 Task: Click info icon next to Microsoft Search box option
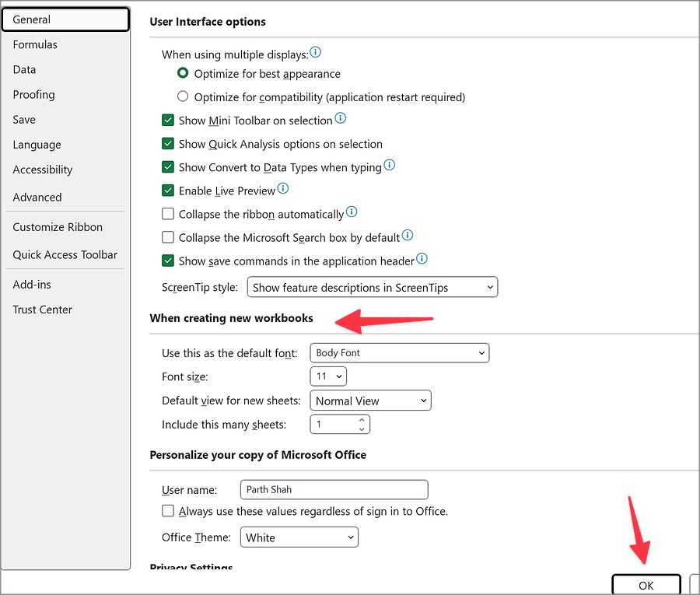(x=408, y=236)
